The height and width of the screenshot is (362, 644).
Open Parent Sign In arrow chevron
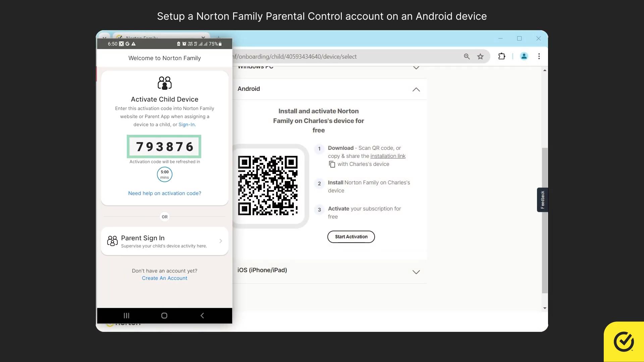[x=221, y=241]
